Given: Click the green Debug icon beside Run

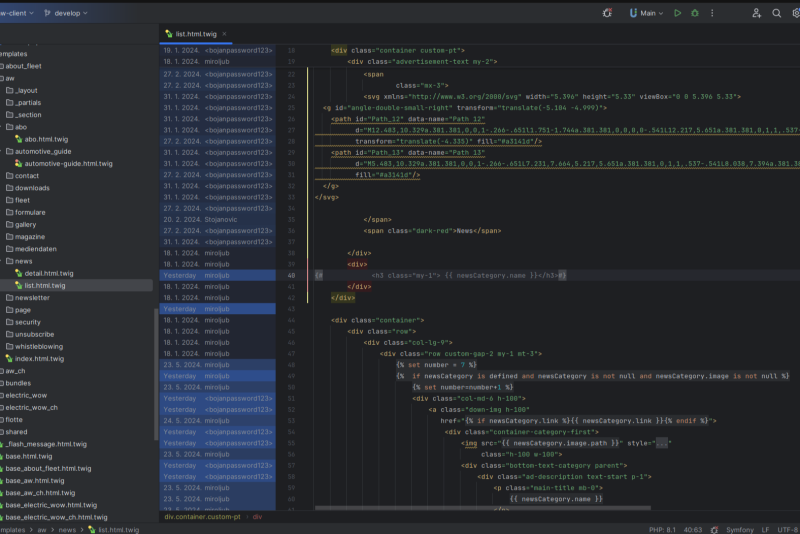Looking at the screenshot, I should (x=696, y=13).
